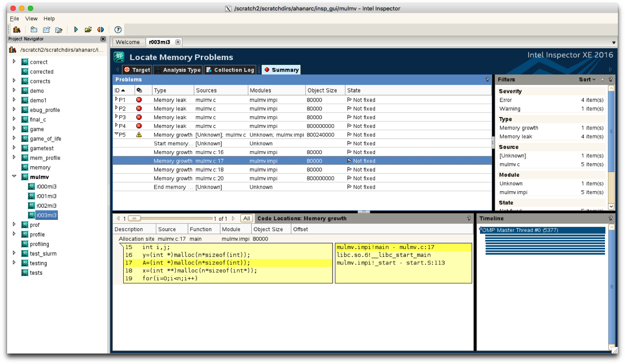
Task: Clear the filters with the Filters reset icon
Action: point(602,79)
